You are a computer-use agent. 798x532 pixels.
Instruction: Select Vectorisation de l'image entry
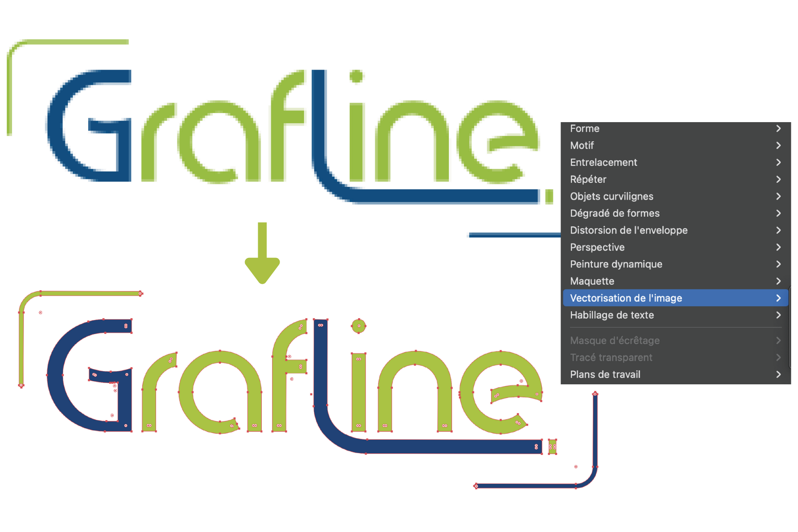click(x=626, y=298)
